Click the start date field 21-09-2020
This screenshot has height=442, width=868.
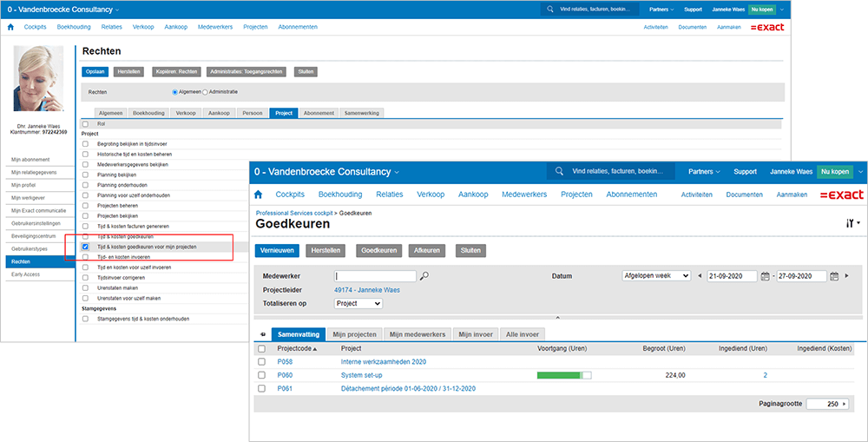733,276
